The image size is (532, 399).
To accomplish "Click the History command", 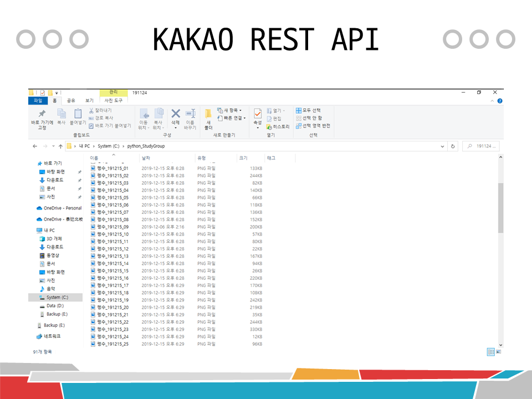I will click(278, 126).
